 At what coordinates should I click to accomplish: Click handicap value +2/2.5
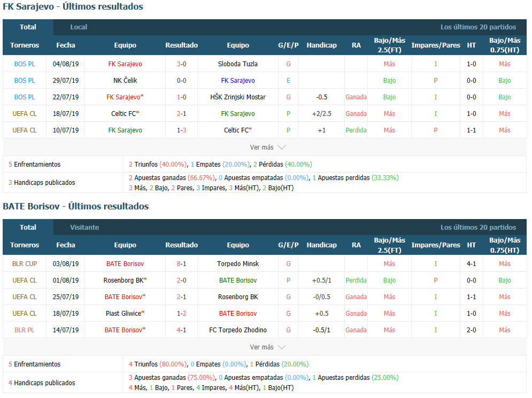[322, 114]
